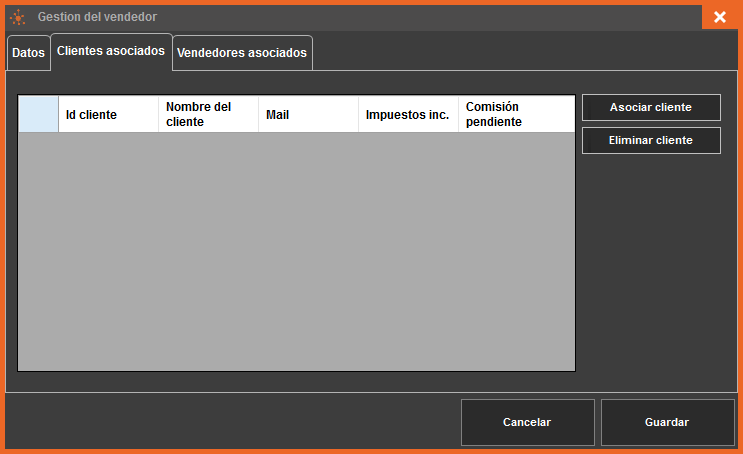
Task: Click empty tab strip right of Vendedores asociados
Action: (520, 53)
